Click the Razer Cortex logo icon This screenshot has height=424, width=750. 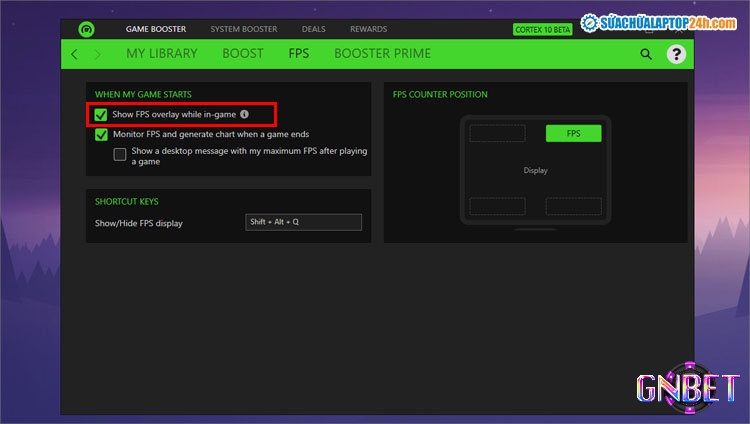(x=87, y=29)
